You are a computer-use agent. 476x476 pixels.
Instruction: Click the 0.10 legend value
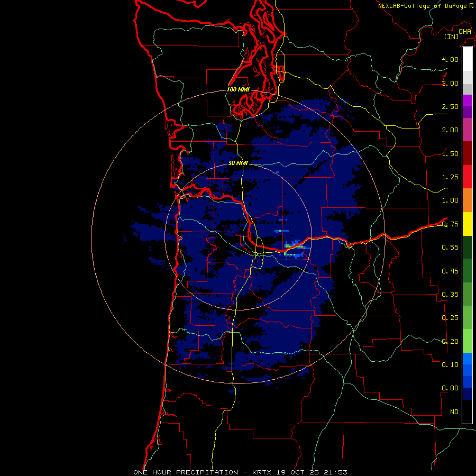pyautogui.click(x=450, y=365)
